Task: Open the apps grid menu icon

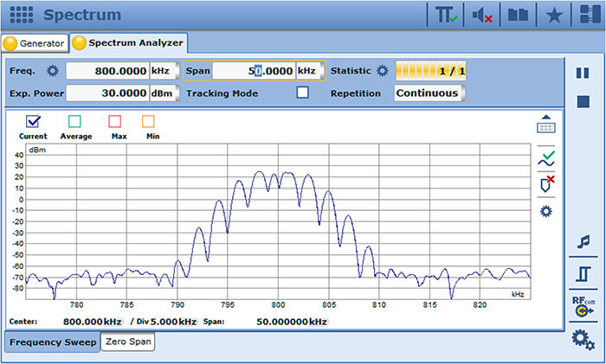Action: click(x=23, y=15)
